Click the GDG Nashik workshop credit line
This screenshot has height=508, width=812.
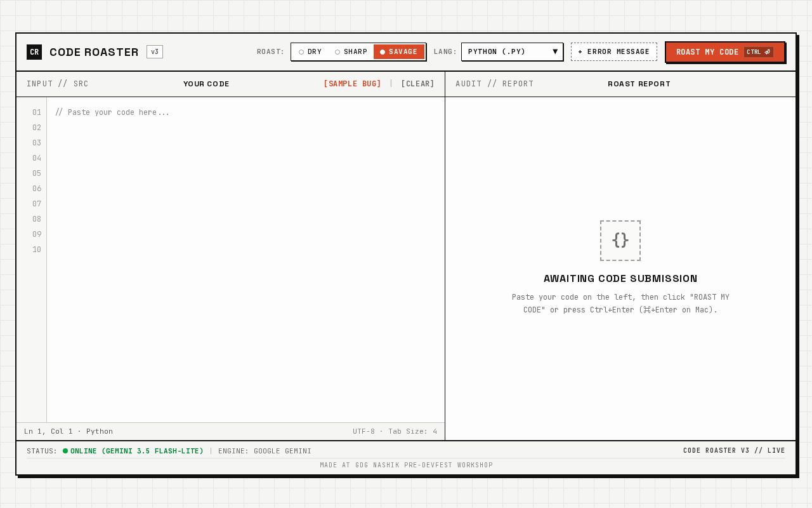pyautogui.click(x=406, y=465)
